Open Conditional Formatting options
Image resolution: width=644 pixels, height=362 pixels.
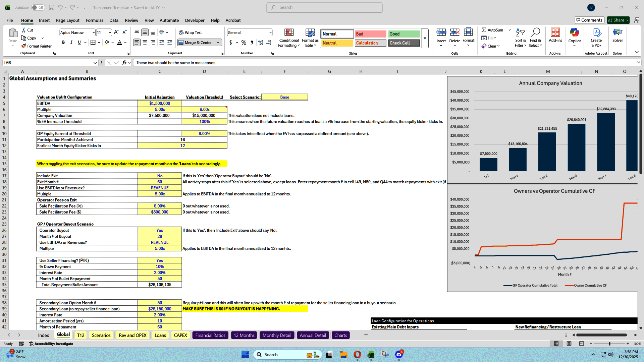pyautogui.click(x=289, y=38)
